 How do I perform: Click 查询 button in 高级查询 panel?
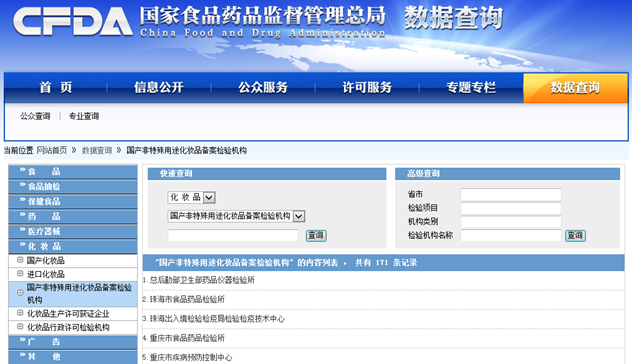(576, 235)
